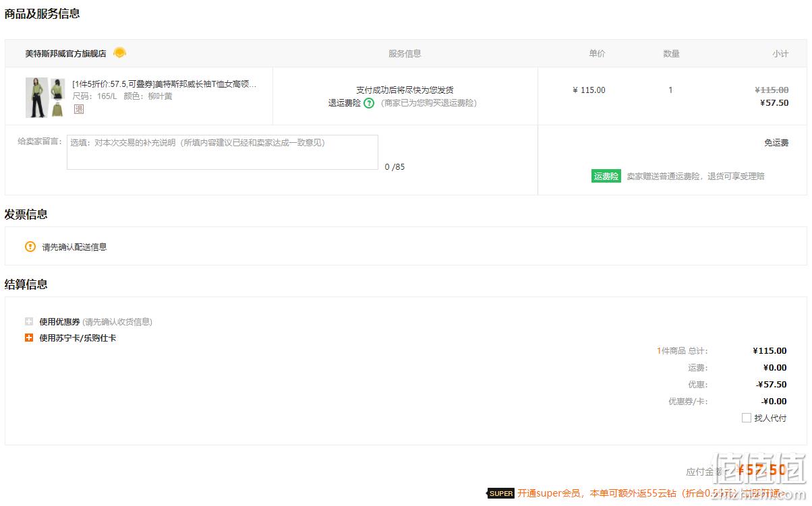Click the 退 return-policy badge under the product
This screenshot has width=812, height=506.
coord(79,109)
